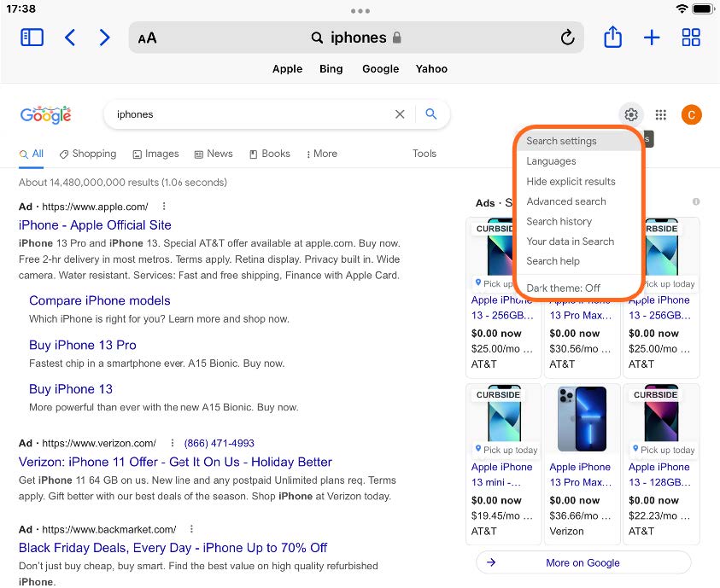This screenshot has width=720, height=588.
Task: Expand the More search categories menu
Action: pos(322,154)
